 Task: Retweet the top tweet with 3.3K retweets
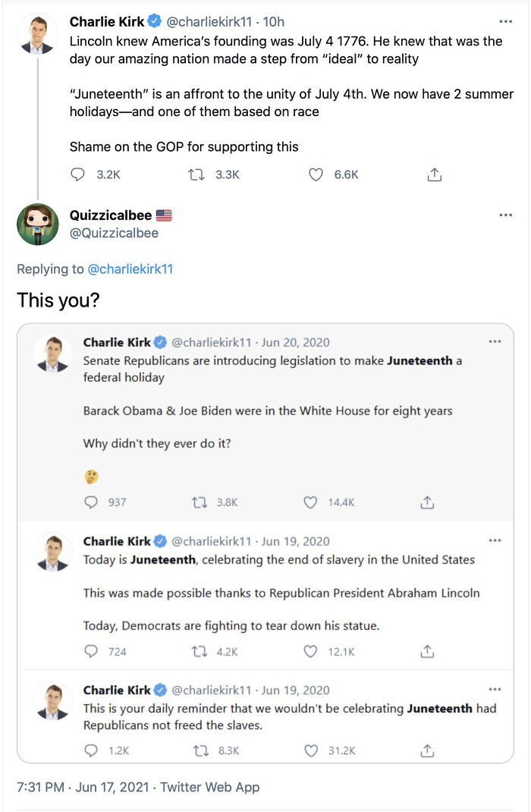[196, 175]
